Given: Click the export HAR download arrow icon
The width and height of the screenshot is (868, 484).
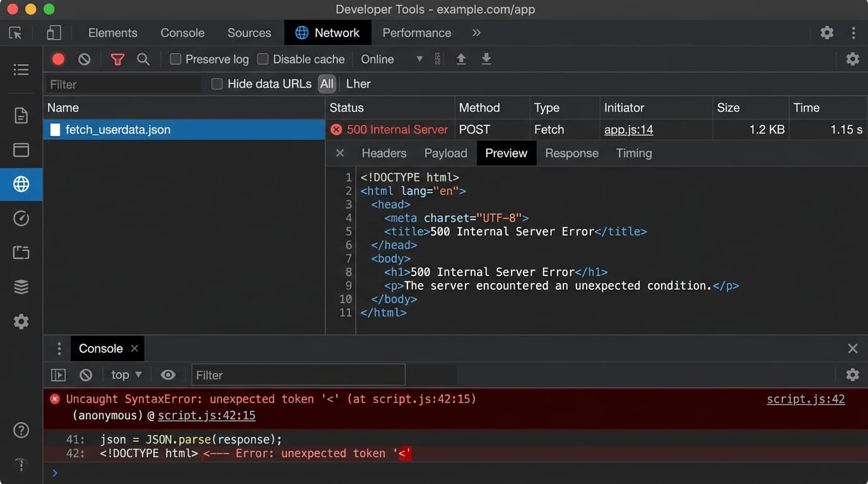Looking at the screenshot, I should point(486,59).
